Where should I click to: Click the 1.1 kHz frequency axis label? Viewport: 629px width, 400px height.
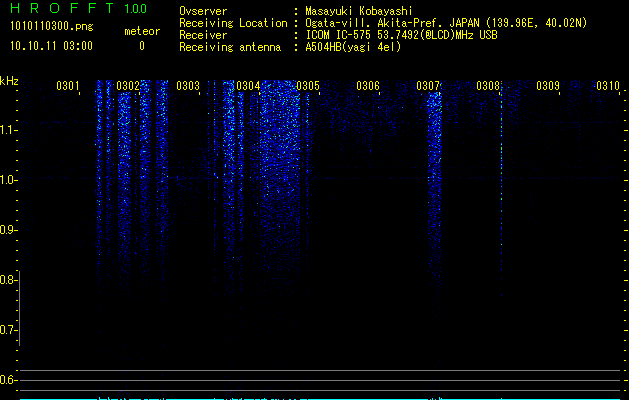coord(7,130)
